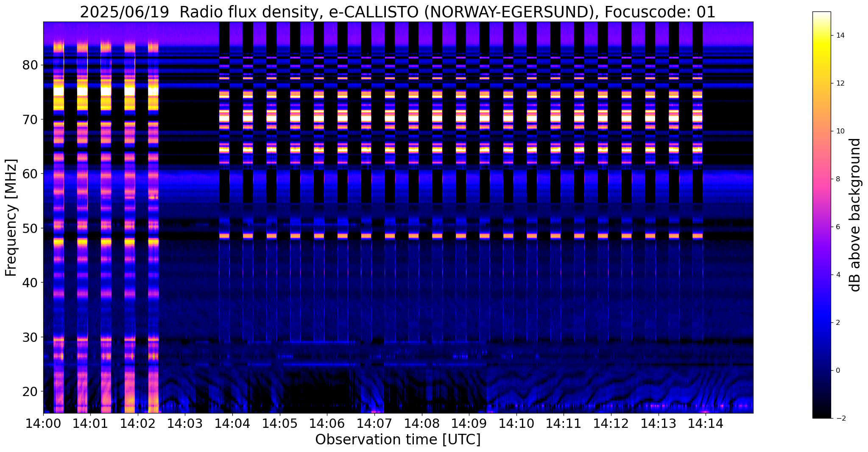The image size is (868, 452).
Task: Click the 14:06 time tick label
Action: click(327, 424)
